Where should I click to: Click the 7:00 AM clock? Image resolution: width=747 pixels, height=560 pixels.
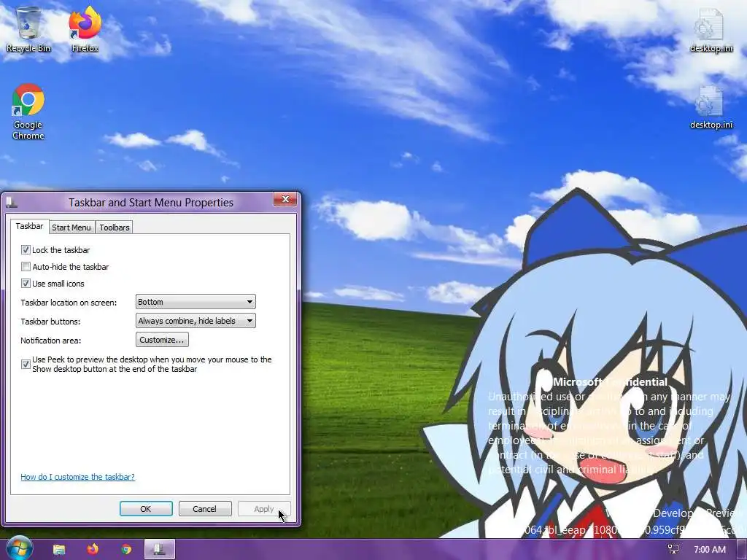click(710, 550)
